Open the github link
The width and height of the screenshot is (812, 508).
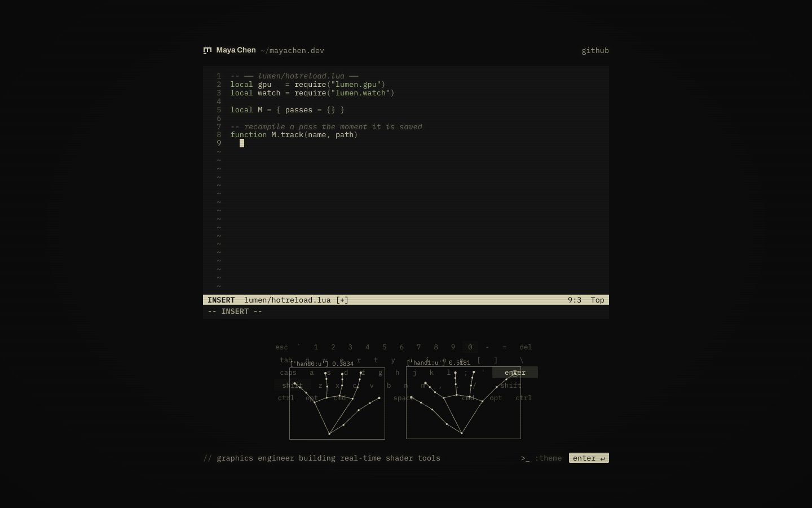coord(595,50)
